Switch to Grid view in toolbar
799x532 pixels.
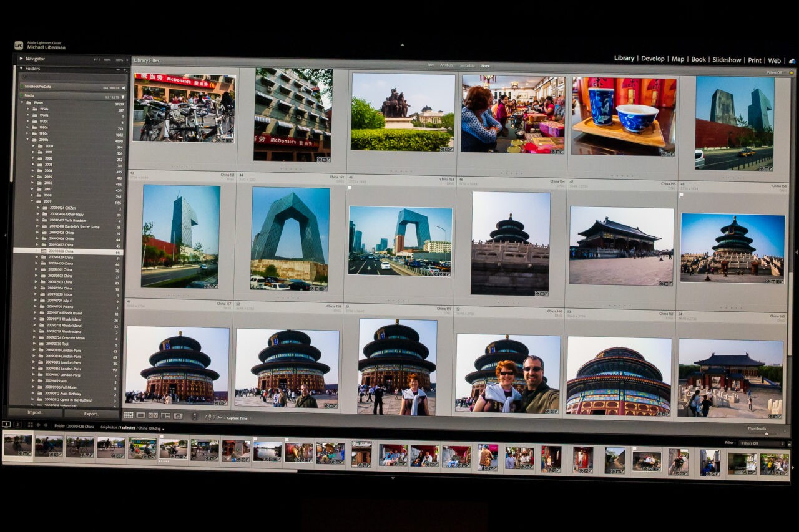tap(129, 415)
